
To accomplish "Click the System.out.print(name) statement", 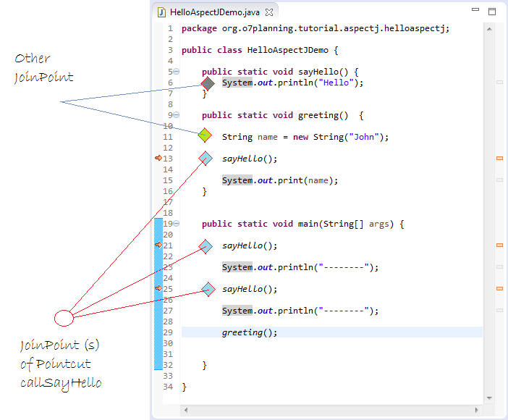I will pyautogui.click(x=280, y=180).
